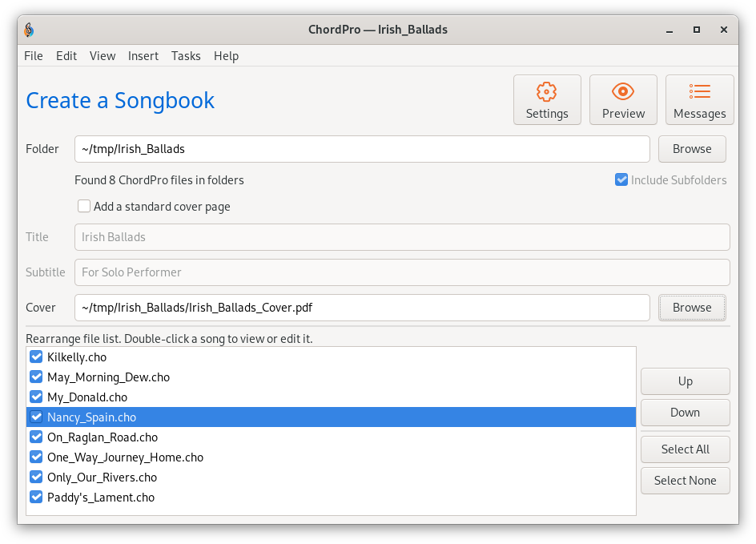Uncheck the On_Raglan_Road.cho checkbox

(36, 437)
